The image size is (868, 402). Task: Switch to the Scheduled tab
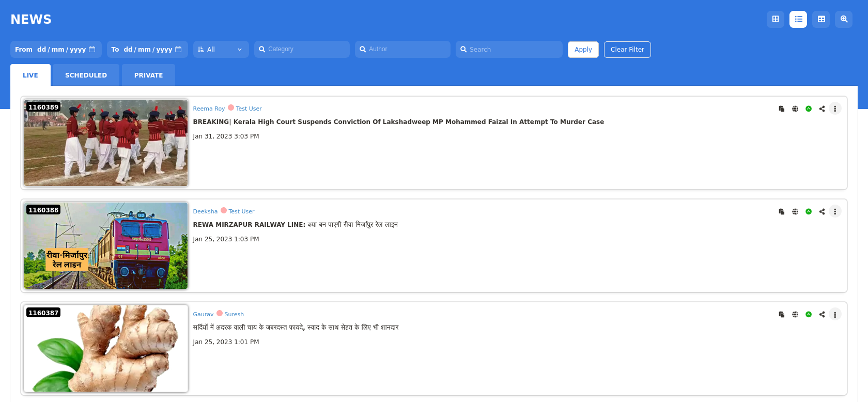tap(86, 75)
